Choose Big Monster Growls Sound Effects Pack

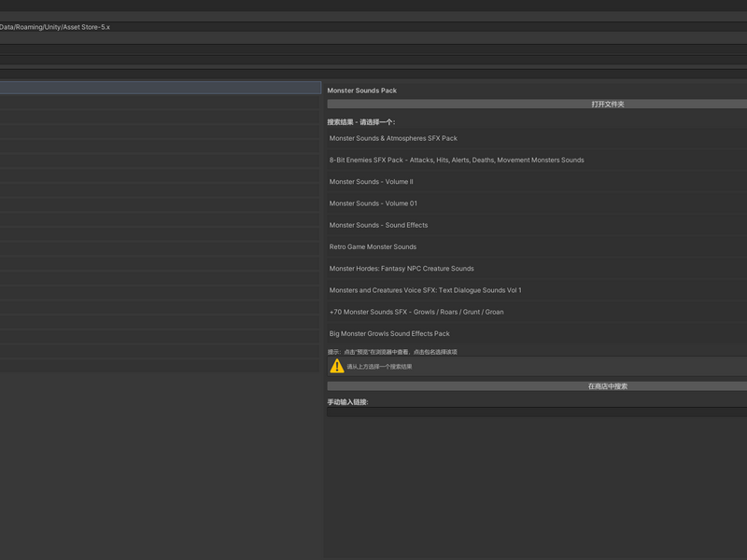(x=389, y=333)
